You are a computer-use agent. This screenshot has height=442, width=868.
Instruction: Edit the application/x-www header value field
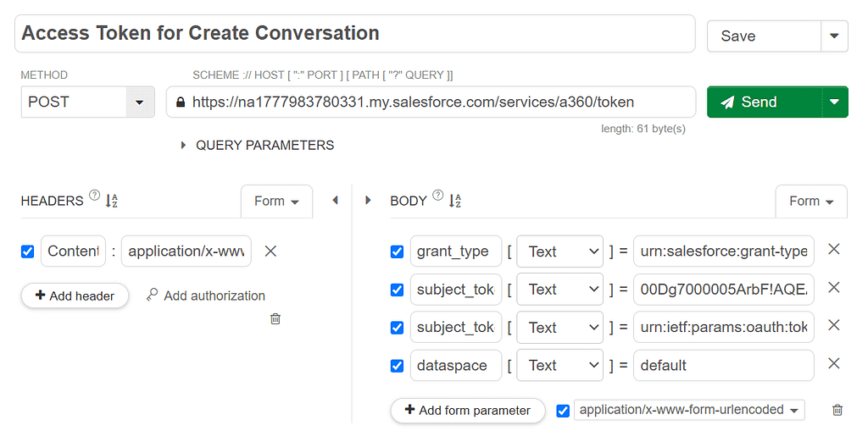(186, 251)
